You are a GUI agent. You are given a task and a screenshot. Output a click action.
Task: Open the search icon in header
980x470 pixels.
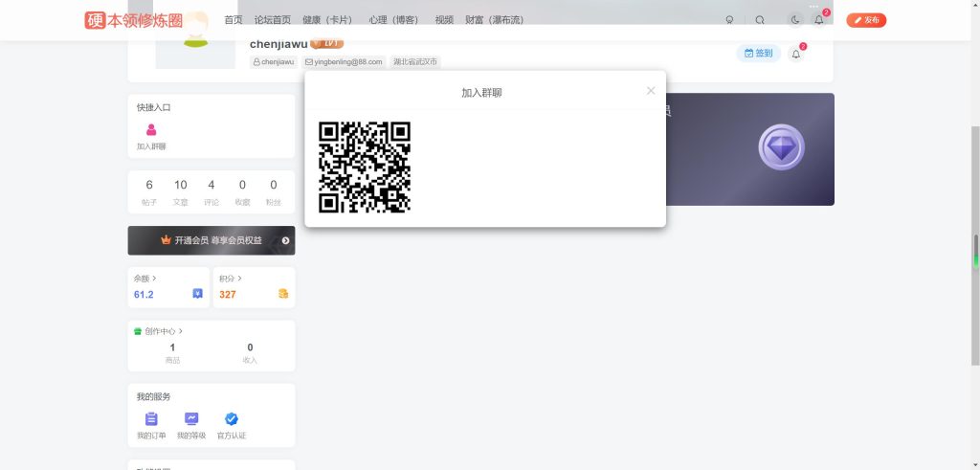[x=760, y=20]
